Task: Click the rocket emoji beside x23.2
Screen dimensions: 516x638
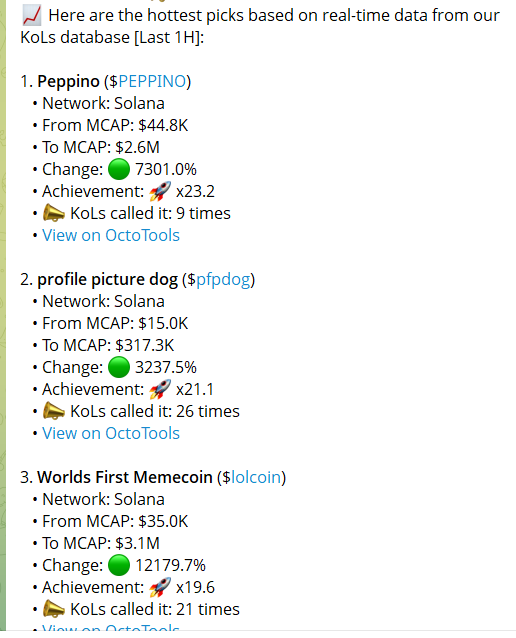Action: click(160, 191)
